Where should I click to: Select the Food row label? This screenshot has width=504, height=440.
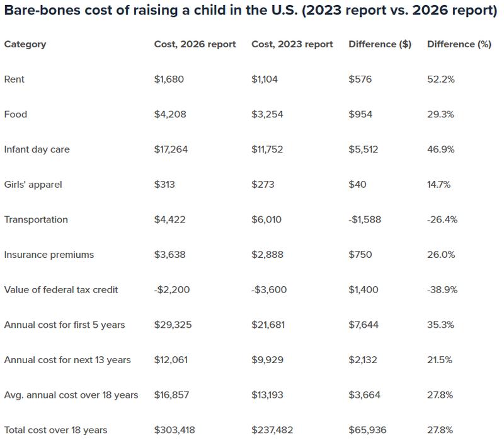(16, 114)
